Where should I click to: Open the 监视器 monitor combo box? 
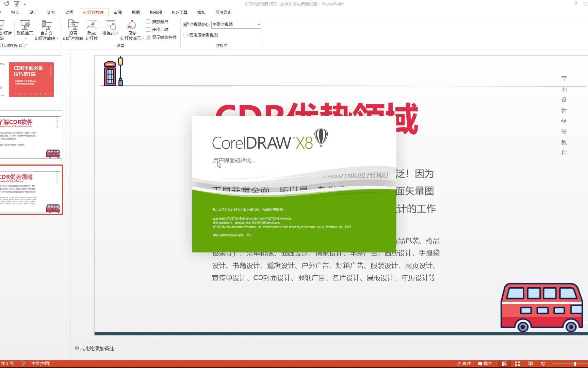(x=236, y=25)
